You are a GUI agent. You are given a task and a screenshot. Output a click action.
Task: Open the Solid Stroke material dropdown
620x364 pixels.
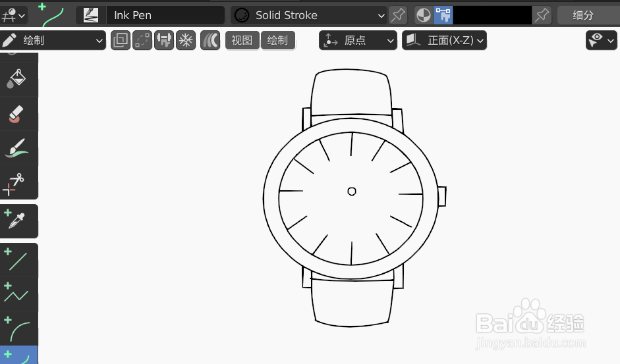pos(309,15)
